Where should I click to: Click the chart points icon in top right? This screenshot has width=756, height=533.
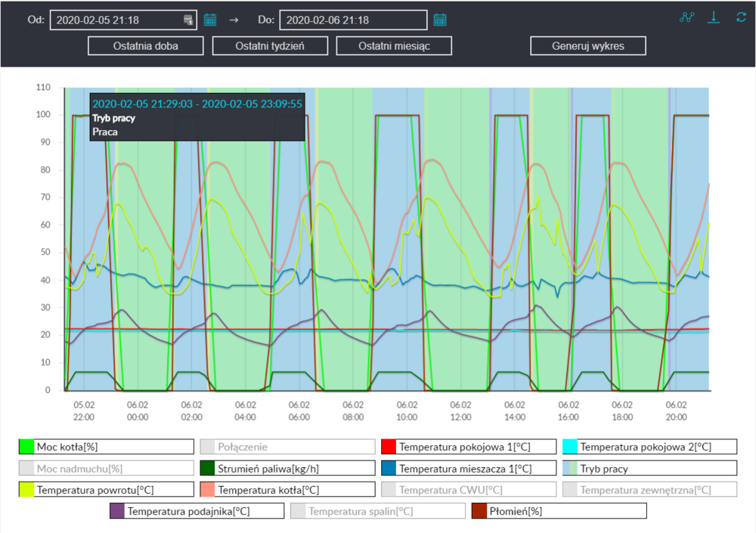tap(686, 17)
